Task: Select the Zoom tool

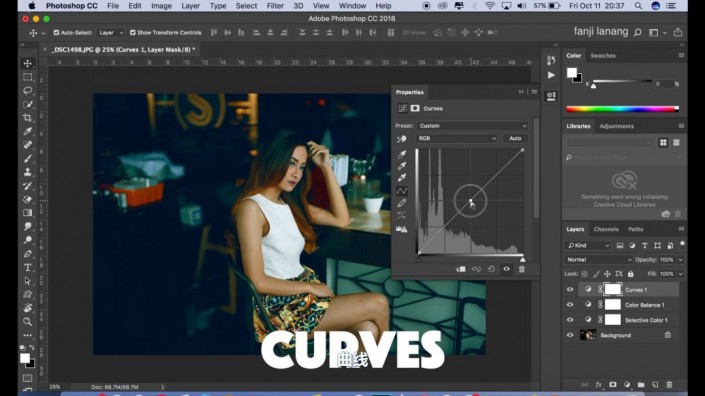Action: (x=28, y=322)
